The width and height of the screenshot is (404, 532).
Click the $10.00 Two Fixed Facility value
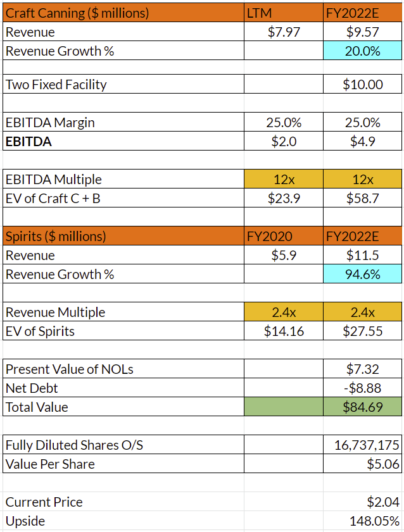tap(362, 84)
